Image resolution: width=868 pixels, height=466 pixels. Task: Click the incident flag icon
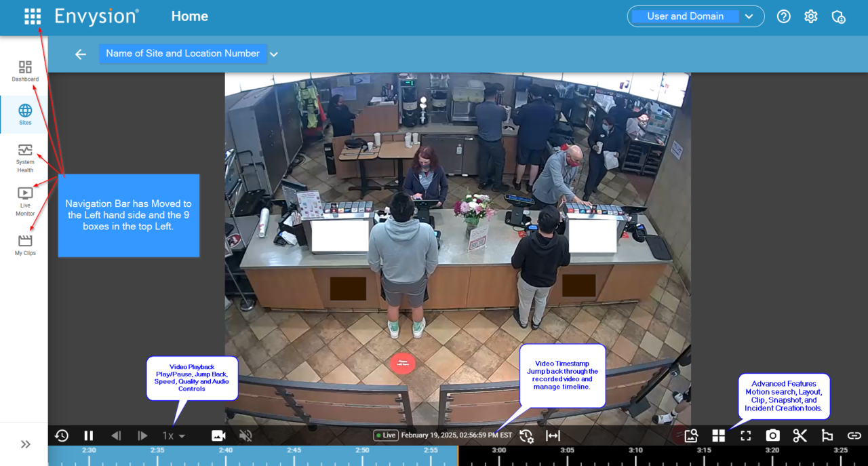[827, 435]
